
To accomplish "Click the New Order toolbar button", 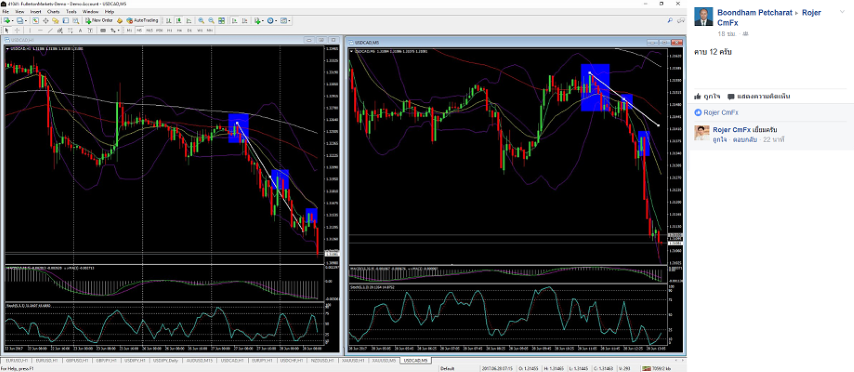I will click(99, 20).
